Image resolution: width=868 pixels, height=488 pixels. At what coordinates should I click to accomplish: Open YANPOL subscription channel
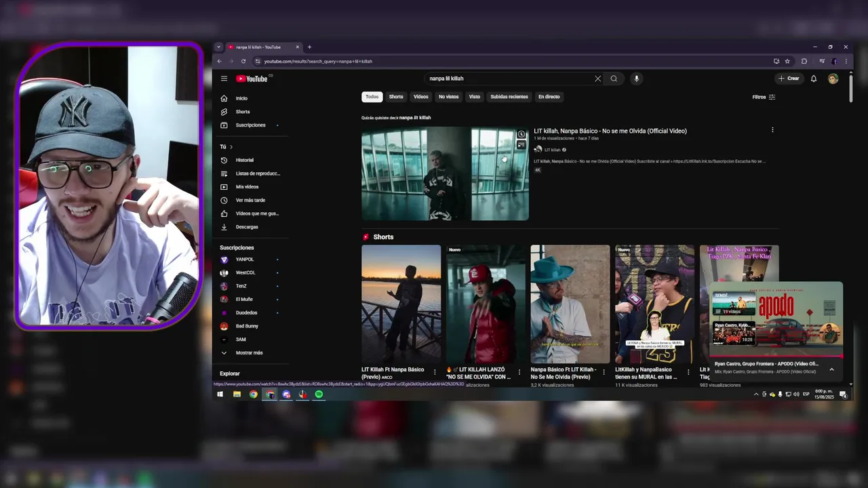tap(245, 260)
